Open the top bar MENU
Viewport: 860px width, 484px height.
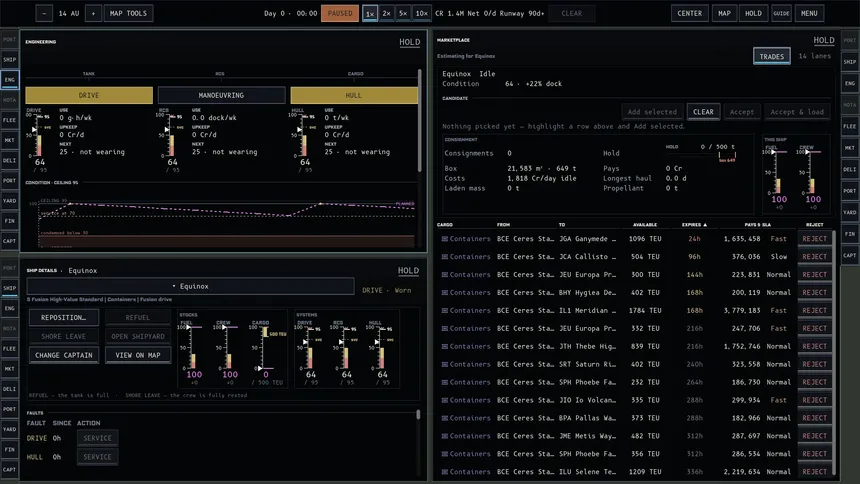pos(809,13)
